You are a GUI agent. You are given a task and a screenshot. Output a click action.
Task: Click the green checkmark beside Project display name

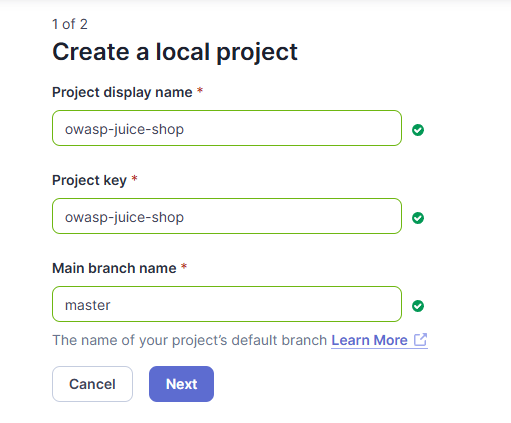[418, 130]
